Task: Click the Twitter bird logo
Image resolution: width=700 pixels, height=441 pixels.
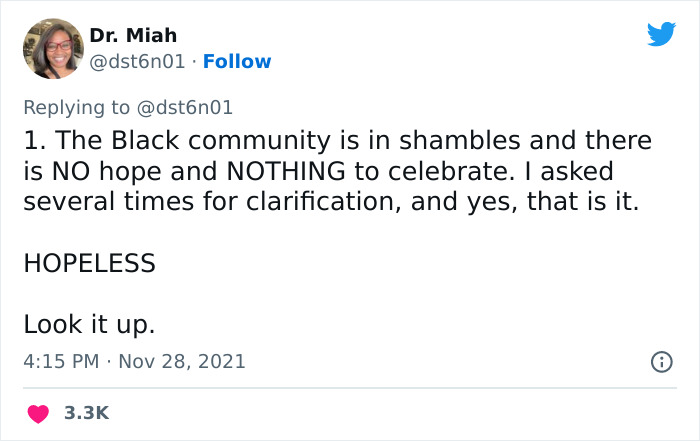Action: [661, 35]
